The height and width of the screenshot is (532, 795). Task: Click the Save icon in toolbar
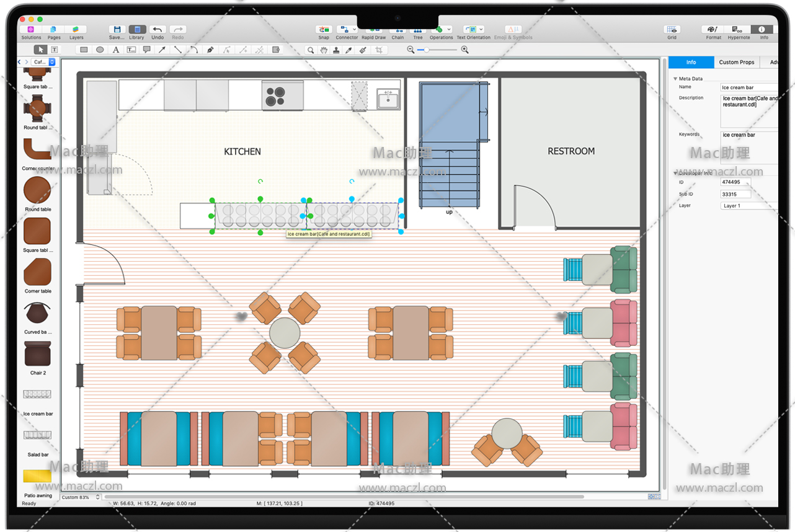tap(117, 30)
